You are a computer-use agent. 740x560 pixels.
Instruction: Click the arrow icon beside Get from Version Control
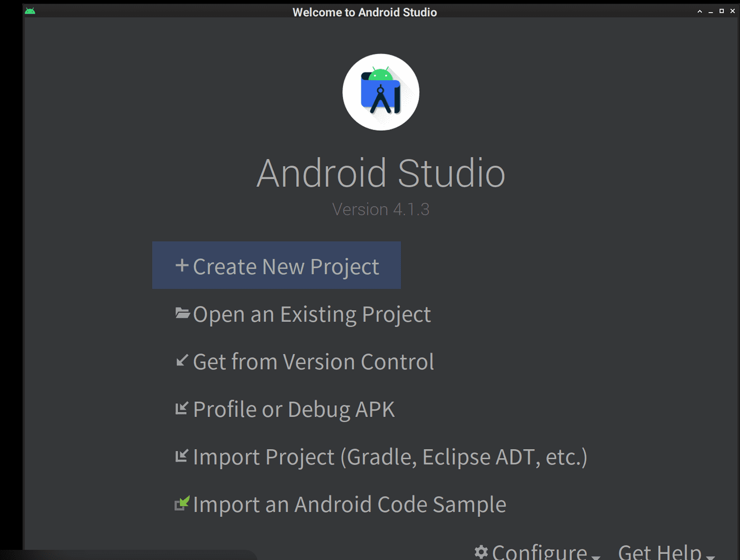coord(182,360)
